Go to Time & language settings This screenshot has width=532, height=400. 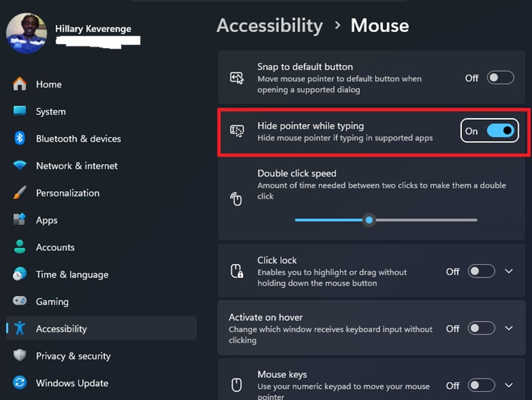(x=101, y=274)
